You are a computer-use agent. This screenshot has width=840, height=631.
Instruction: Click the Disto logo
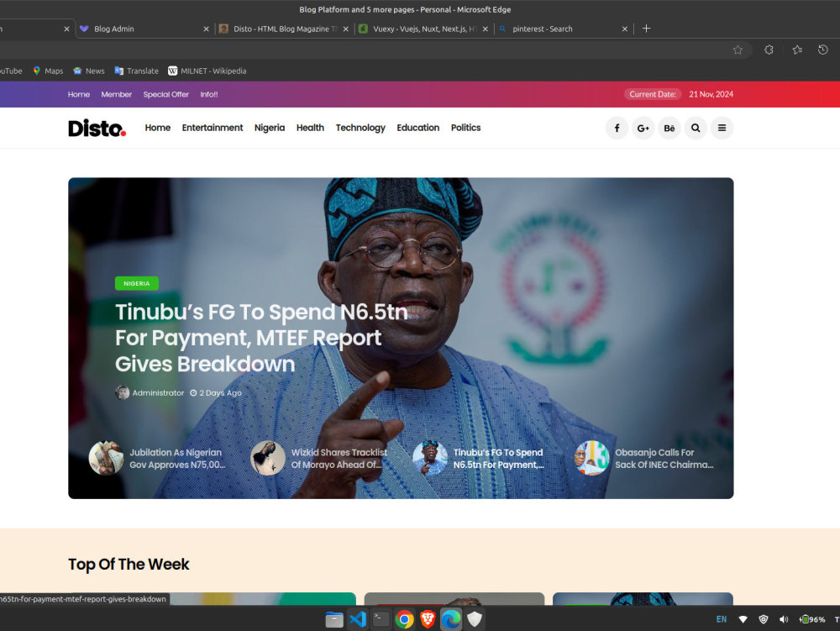[97, 128]
